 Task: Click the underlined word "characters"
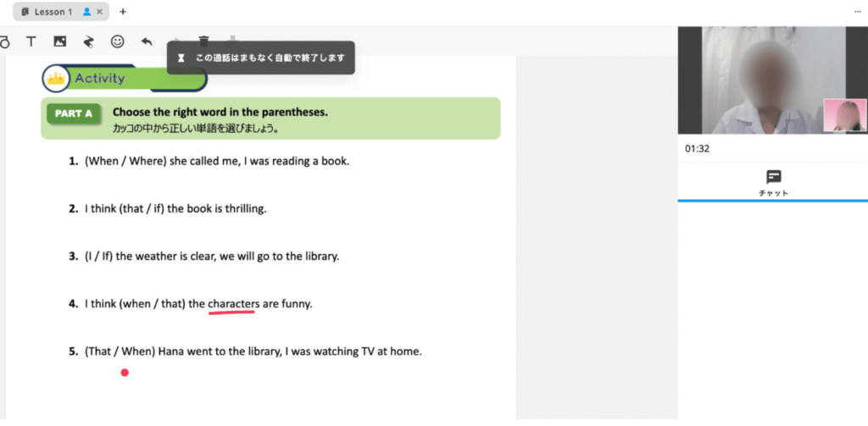click(233, 303)
